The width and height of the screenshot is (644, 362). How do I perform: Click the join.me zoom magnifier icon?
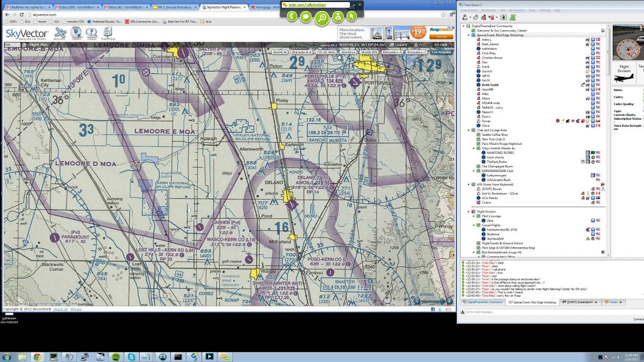coord(322,18)
